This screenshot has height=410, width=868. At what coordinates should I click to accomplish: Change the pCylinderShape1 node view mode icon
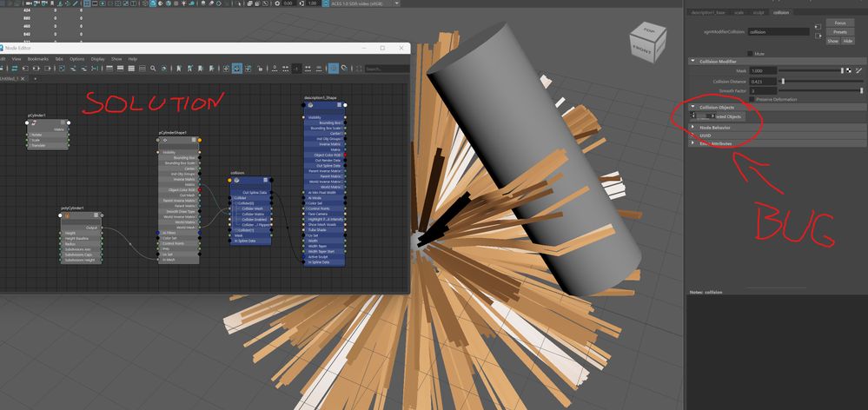[195, 140]
